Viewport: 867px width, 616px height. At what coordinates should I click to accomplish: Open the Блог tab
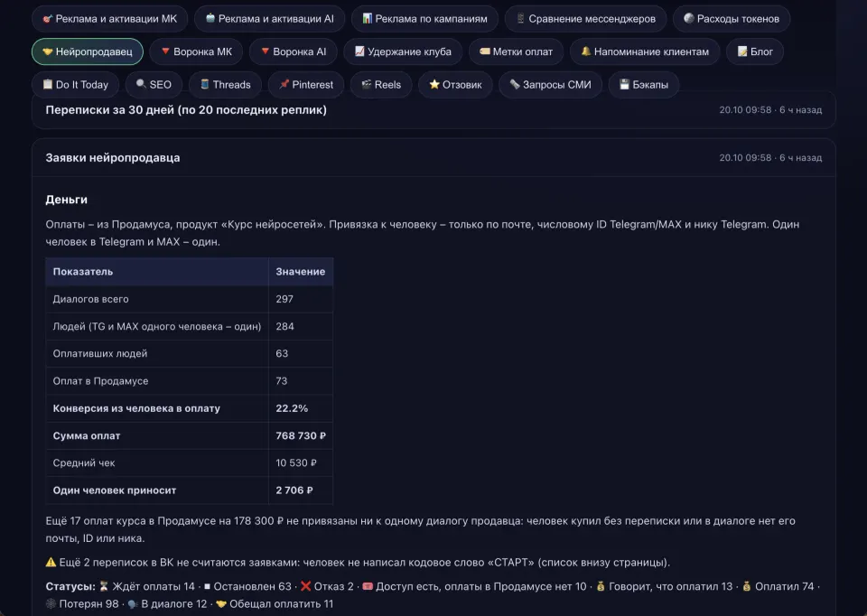tap(755, 52)
